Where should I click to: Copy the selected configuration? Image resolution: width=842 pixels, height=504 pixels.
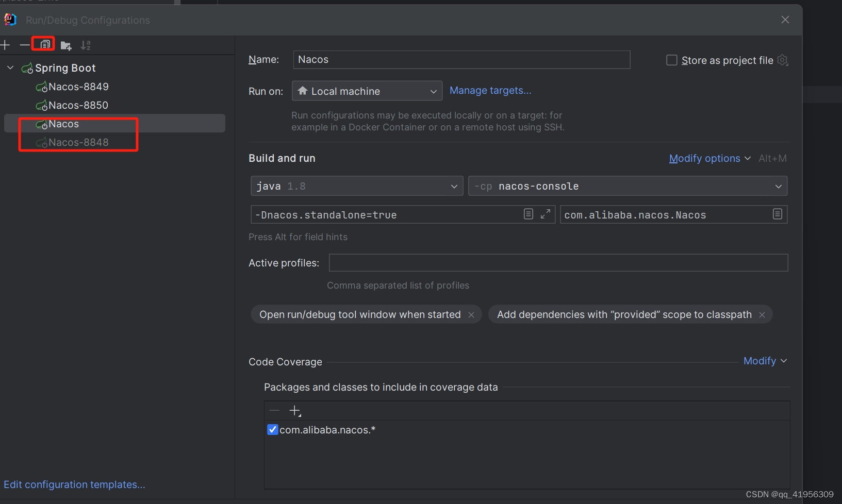(x=45, y=45)
